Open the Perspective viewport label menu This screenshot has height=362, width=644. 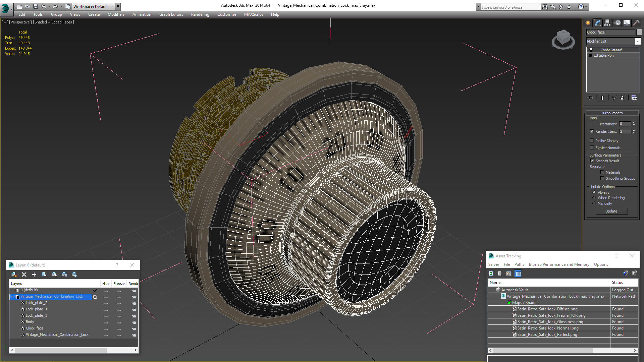pos(20,22)
